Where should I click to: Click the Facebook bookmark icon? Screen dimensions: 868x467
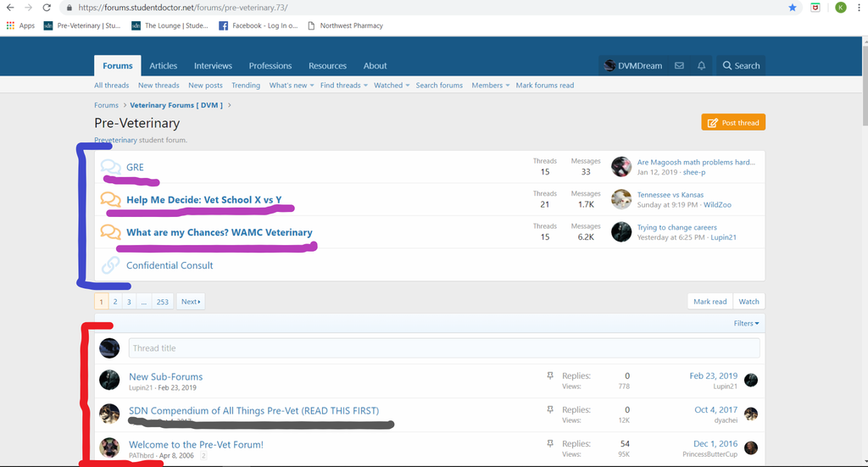[x=224, y=25]
